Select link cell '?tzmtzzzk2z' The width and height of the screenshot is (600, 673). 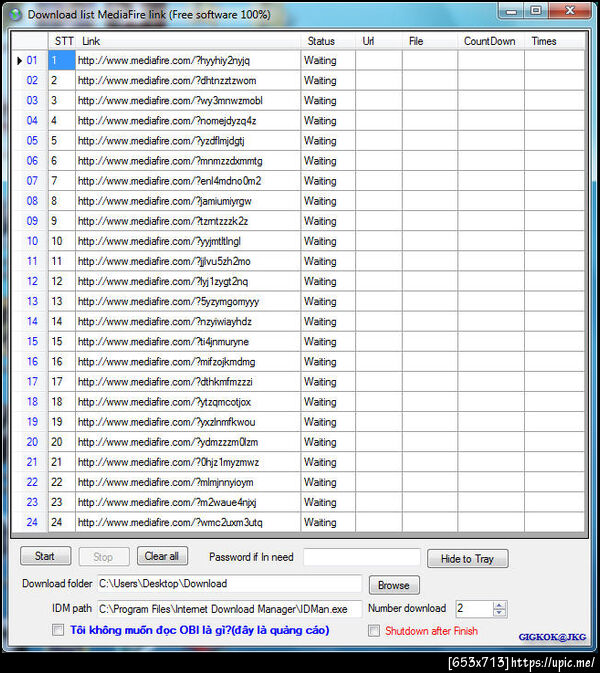click(x=188, y=221)
